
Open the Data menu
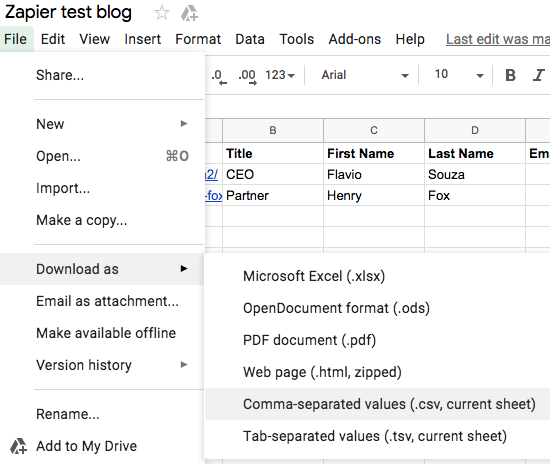pyautogui.click(x=250, y=39)
